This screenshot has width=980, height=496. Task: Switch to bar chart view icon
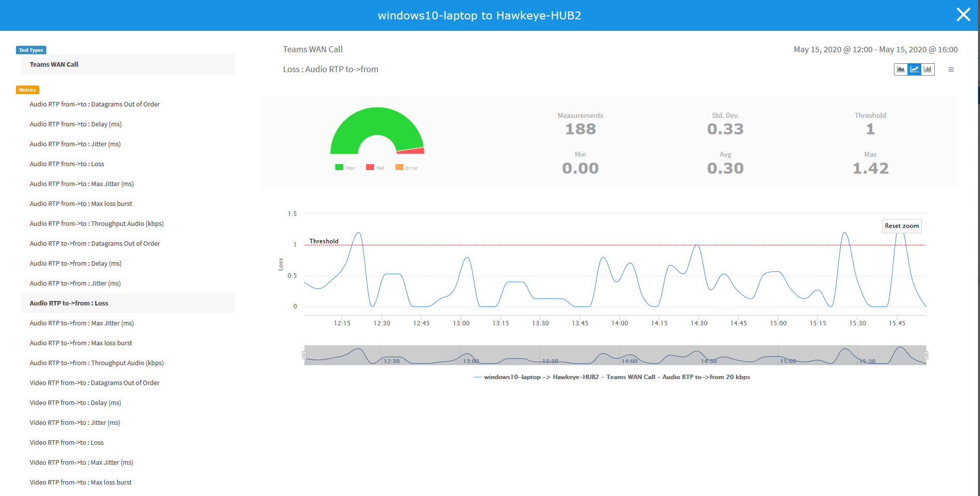[928, 70]
